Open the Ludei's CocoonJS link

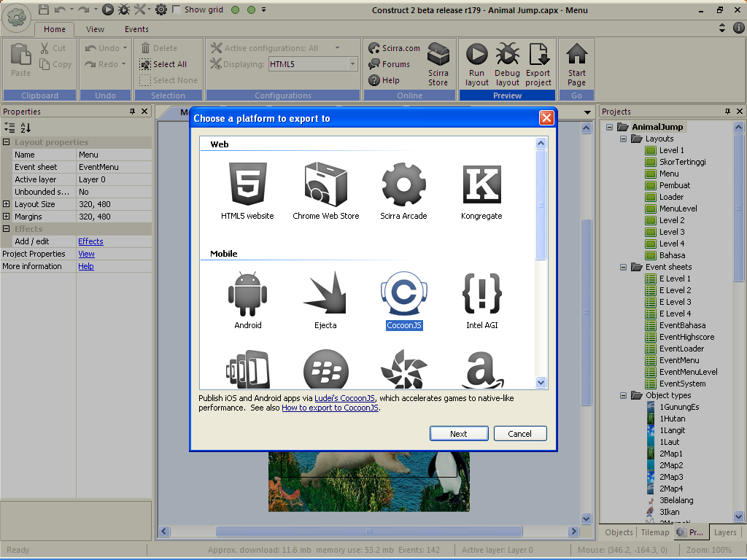point(345,398)
